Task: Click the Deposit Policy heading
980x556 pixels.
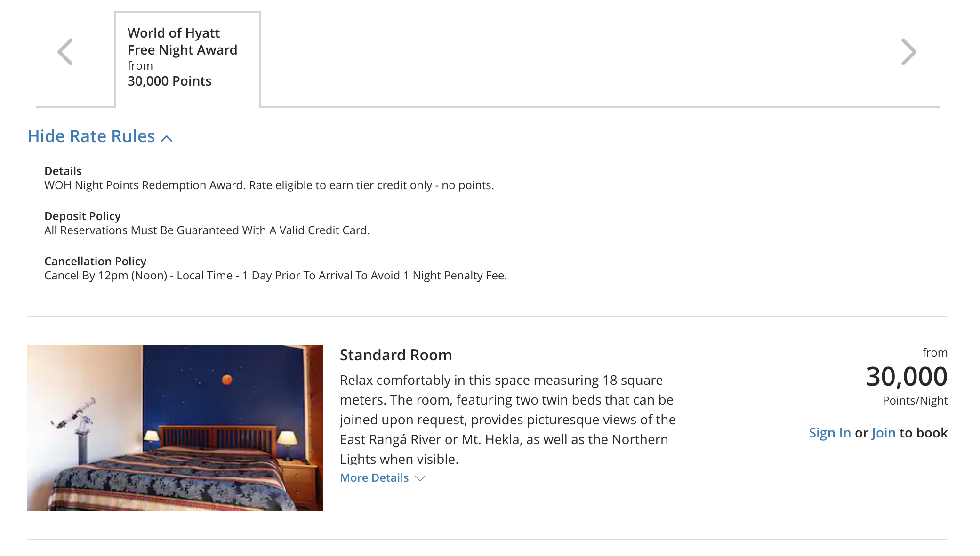Action: (82, 216)
